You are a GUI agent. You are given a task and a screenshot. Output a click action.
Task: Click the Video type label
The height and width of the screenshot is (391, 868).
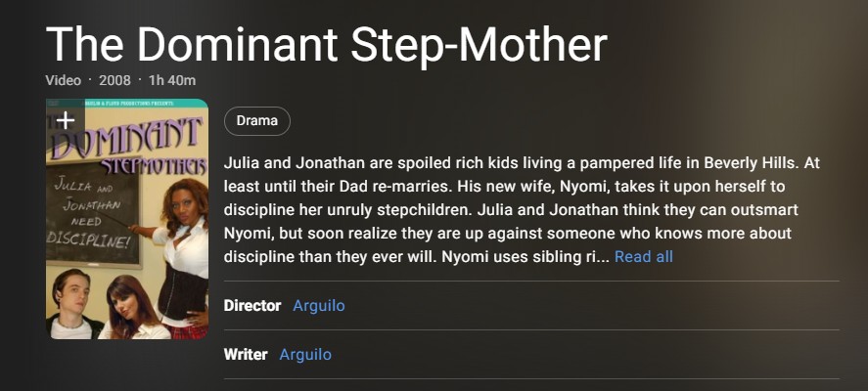63,79
